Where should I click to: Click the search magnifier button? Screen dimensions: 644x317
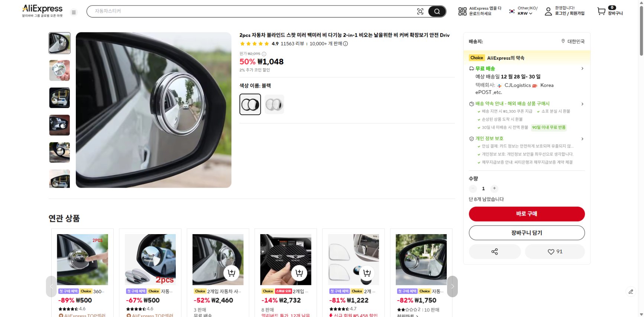coord(437,11)
